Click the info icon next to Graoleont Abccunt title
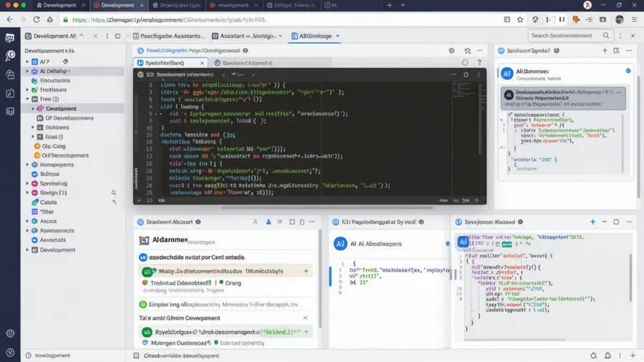Viewport: 644px width, 362px height. point(198,222)
